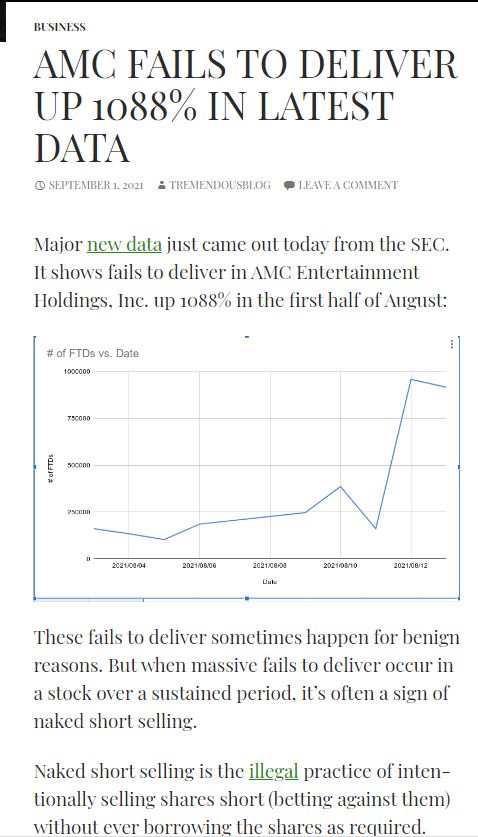Click the 1000000 y-axis label
This screenshot has height=837, width=478.
[x=76, y=371]
